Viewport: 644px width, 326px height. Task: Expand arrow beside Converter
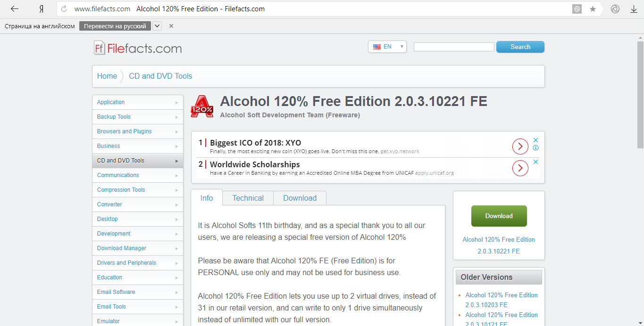[x=177, y=205]
